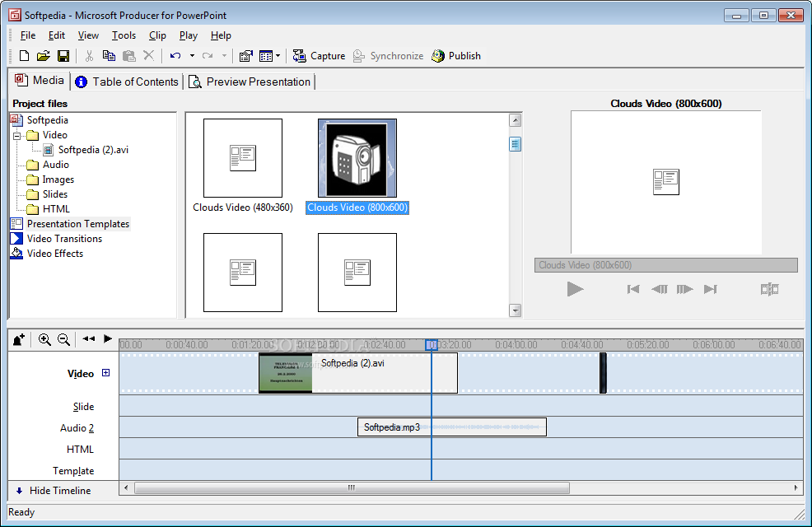Zoom out on the timeline
Image resolution: width=812 pixels, height=527 pixels.
point(63,339)
